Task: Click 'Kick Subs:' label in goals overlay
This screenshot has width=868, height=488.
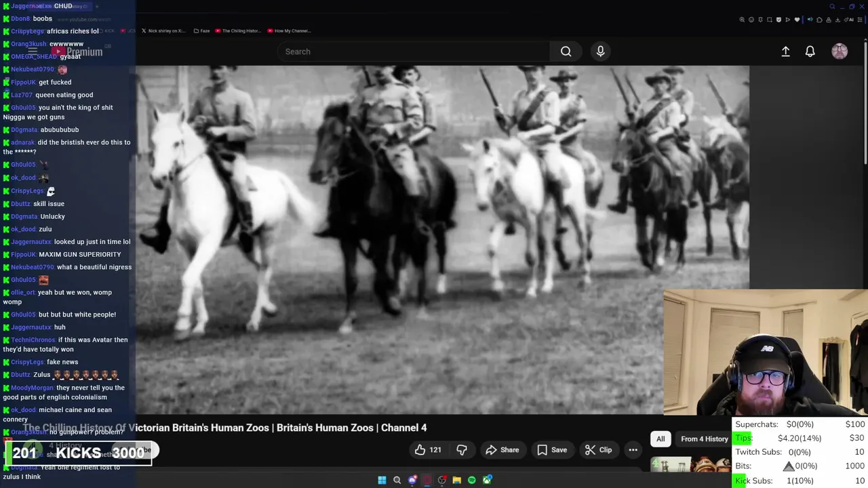Action: (753, 481)
